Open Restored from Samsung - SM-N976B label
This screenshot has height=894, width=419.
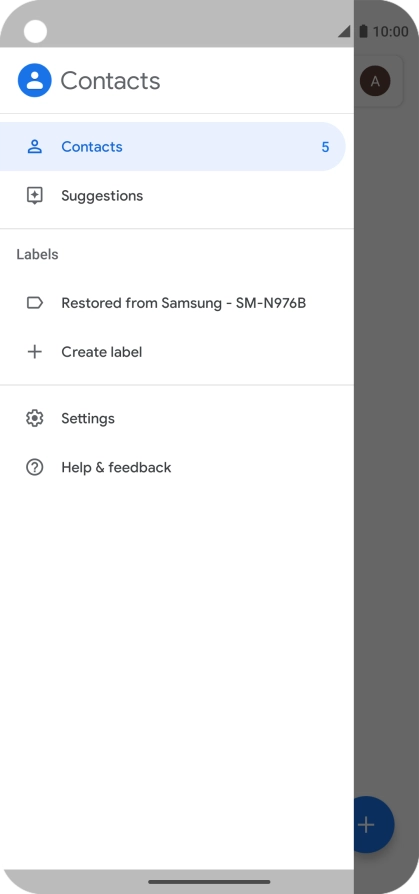click(x=177, y=303)
